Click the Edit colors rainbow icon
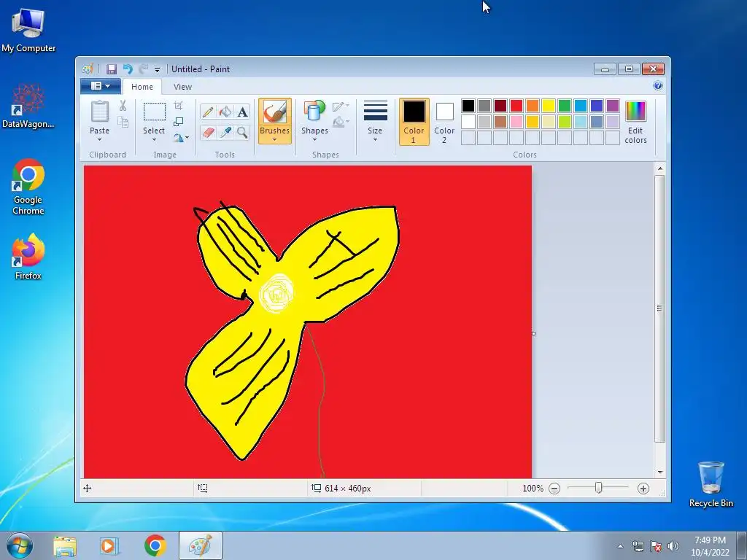The width and height of the screenshot is (747, 560). (x=635, y=112)
